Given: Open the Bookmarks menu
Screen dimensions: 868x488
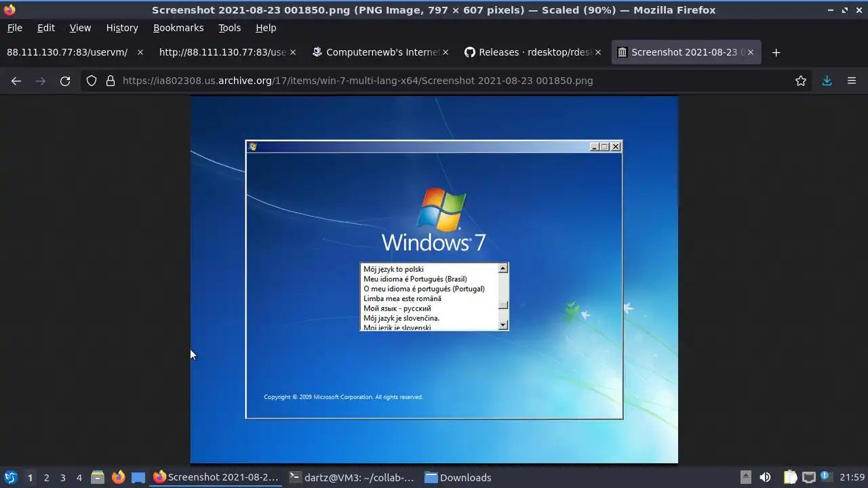Looking at the screenshot, I should 178,28.
